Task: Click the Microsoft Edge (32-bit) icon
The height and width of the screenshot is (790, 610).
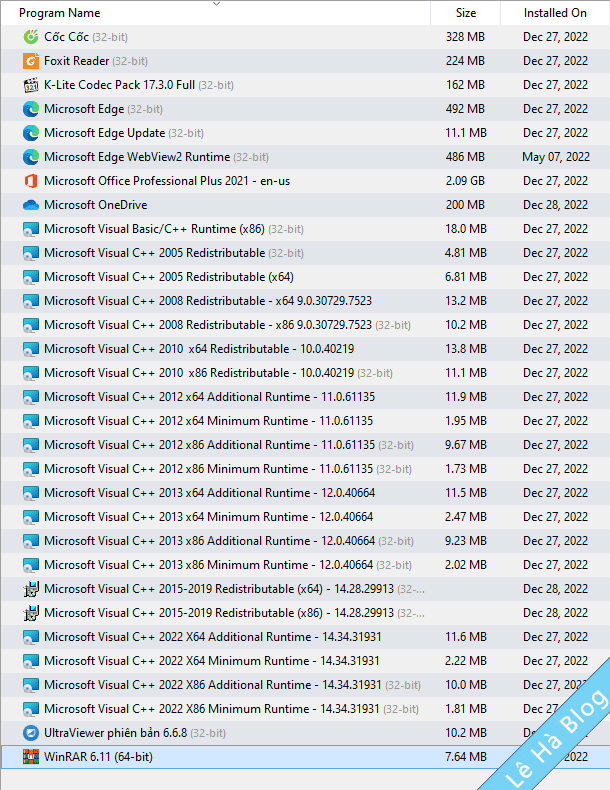Action: pos(31,109)
